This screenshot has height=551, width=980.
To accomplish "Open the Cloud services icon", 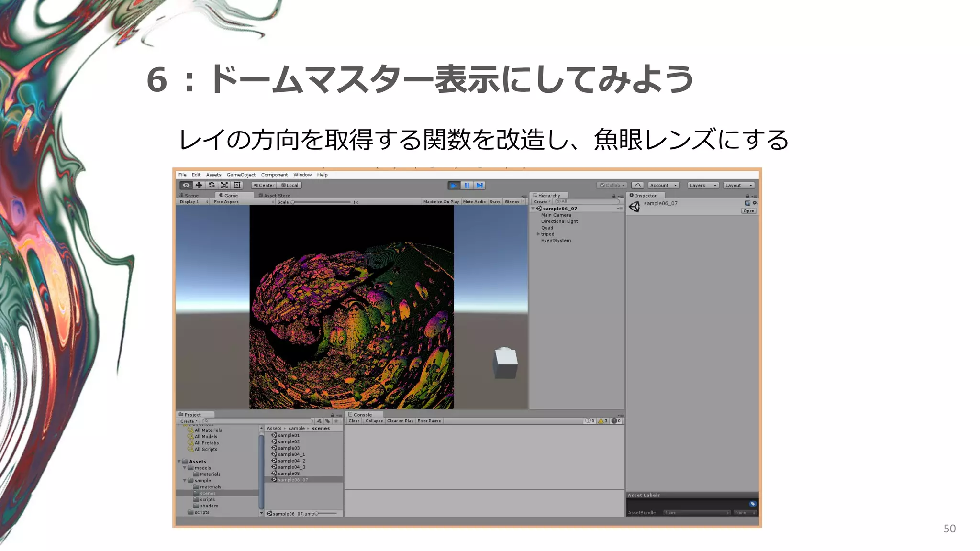I will pos(637,185).
